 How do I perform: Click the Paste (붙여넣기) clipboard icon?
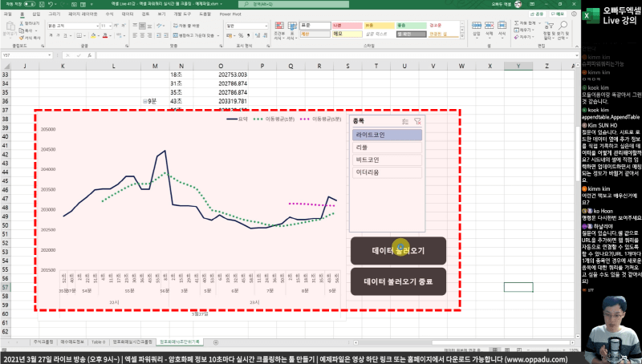[x=10, y=27]
